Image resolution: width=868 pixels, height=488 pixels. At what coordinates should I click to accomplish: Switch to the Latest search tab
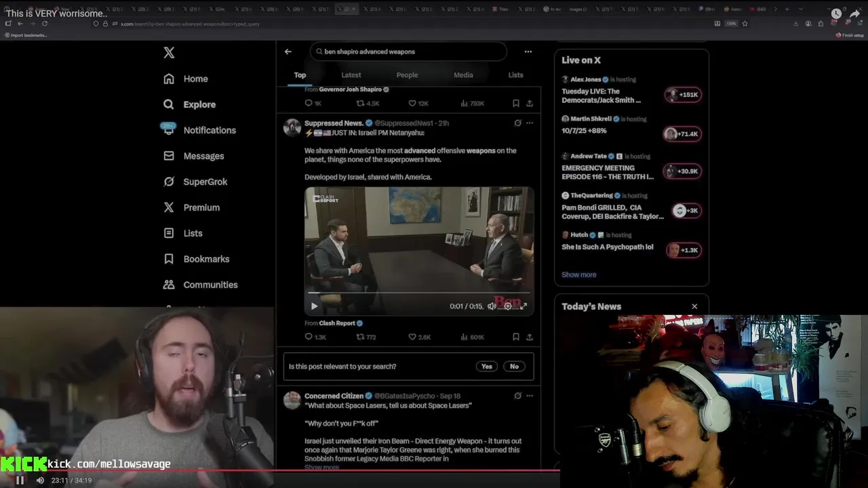pyautogui.click(x=351, y=75)
